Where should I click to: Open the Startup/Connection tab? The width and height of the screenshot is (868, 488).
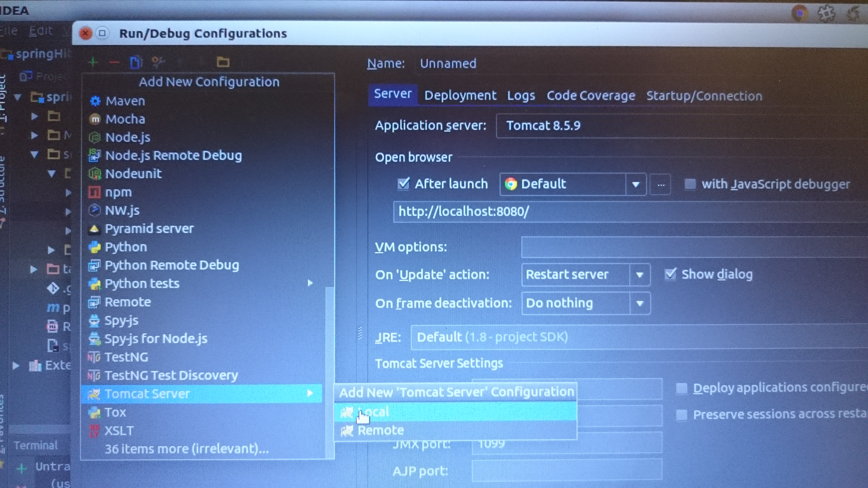tap(704, 96)
